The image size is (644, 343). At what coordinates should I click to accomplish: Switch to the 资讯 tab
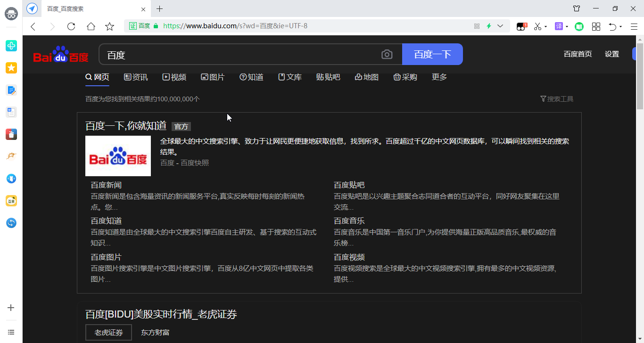[x=136, y=77]
